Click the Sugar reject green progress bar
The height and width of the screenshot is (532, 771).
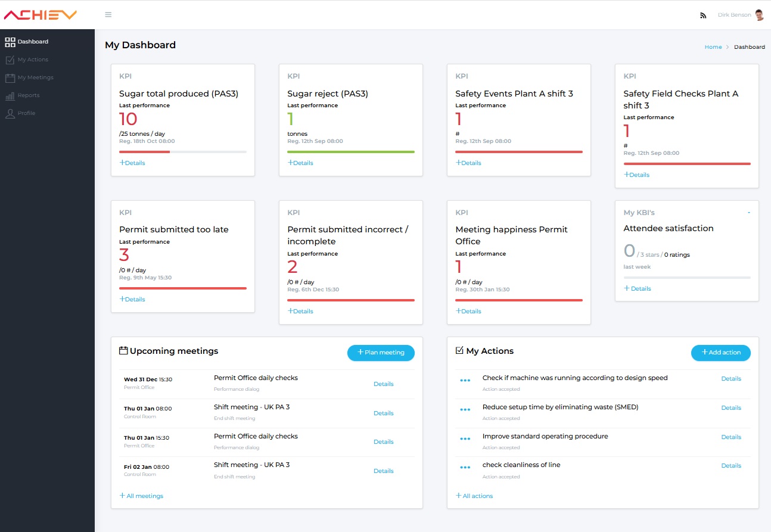(x=350, y=152)
